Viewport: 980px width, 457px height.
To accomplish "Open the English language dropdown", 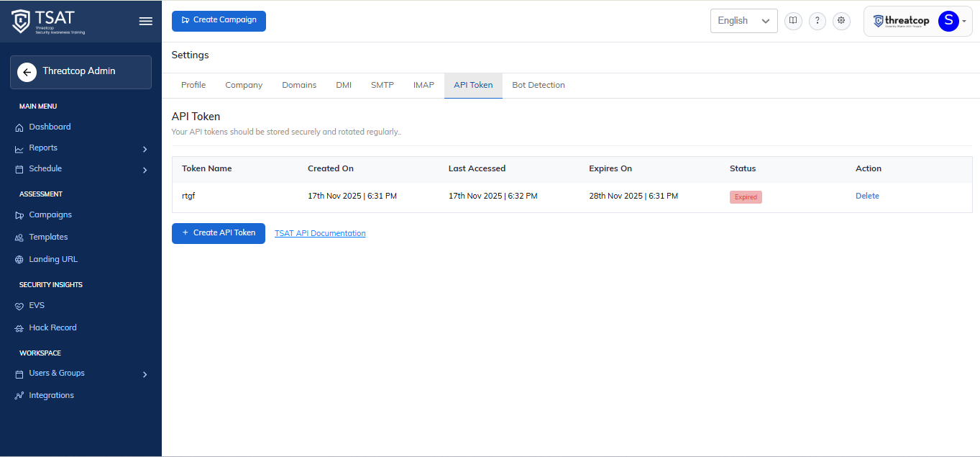I will coord(743,21).
